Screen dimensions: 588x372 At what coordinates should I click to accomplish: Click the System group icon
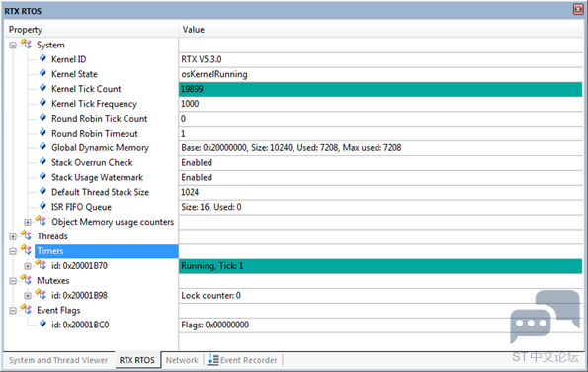click(26, 44)
